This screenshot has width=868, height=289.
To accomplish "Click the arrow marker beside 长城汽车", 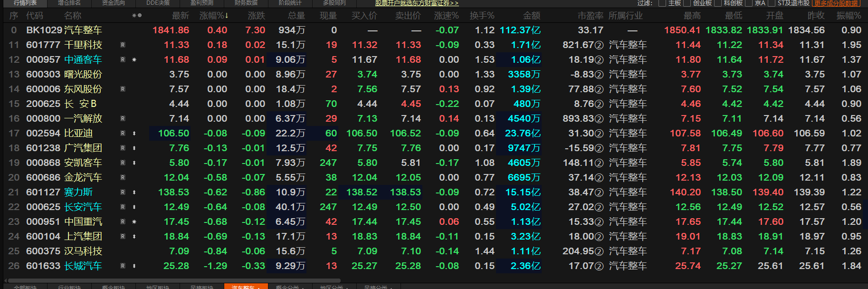I will point(134,266).
